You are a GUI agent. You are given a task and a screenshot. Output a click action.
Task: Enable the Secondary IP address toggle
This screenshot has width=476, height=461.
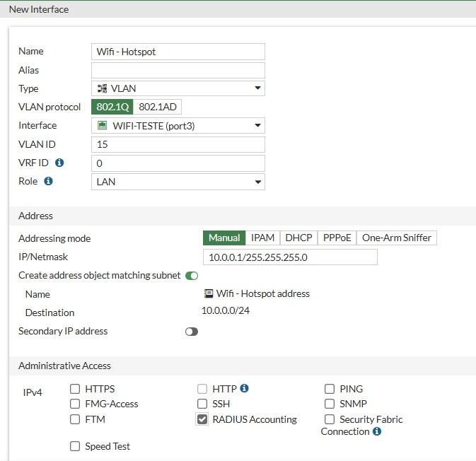[192, 331]
